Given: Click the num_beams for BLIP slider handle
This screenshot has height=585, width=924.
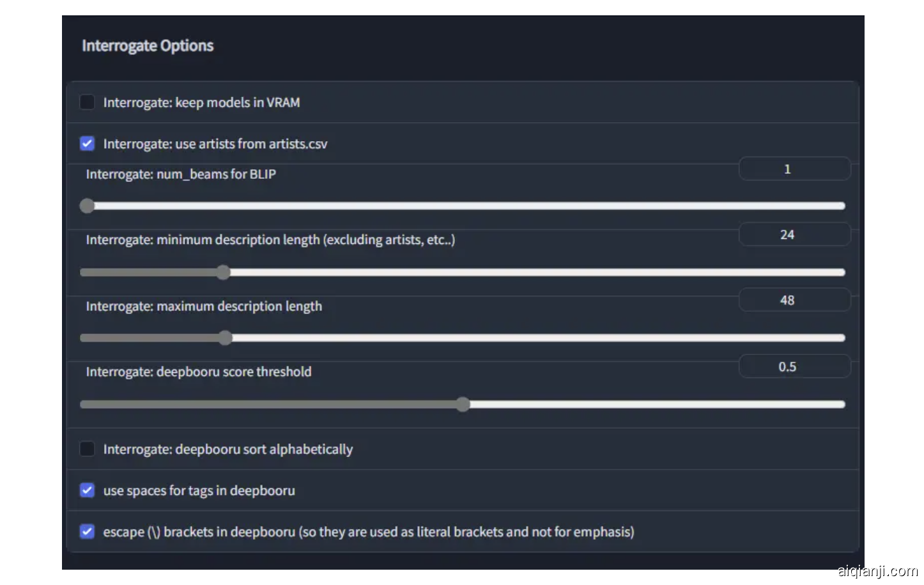Looking at the screenshot, I should click(87, 206).
